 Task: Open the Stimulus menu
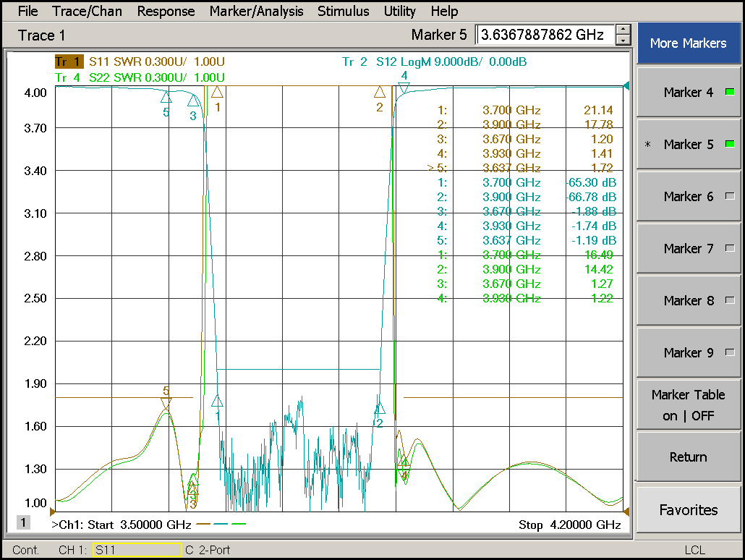[343, 11]
